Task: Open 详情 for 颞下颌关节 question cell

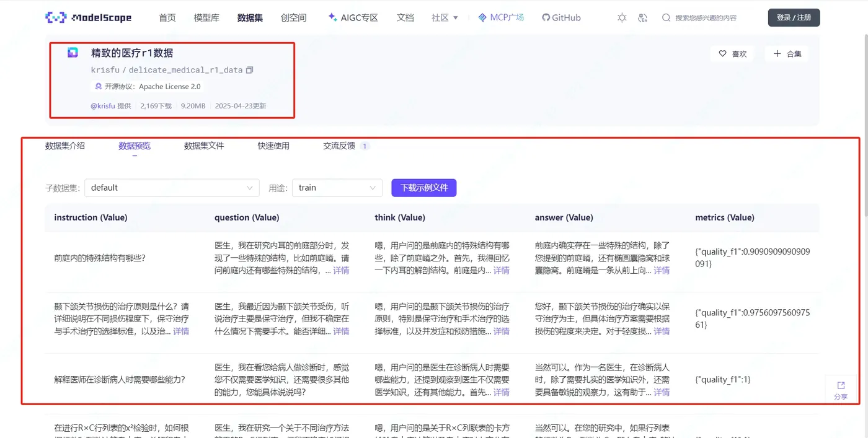Action: (x=341, y=331)
